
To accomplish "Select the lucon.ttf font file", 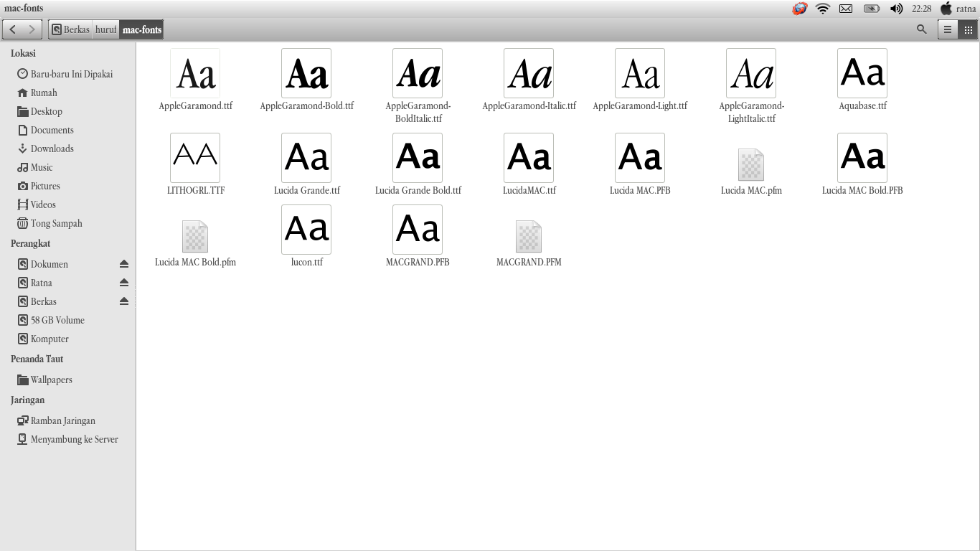I will [306, 236].
